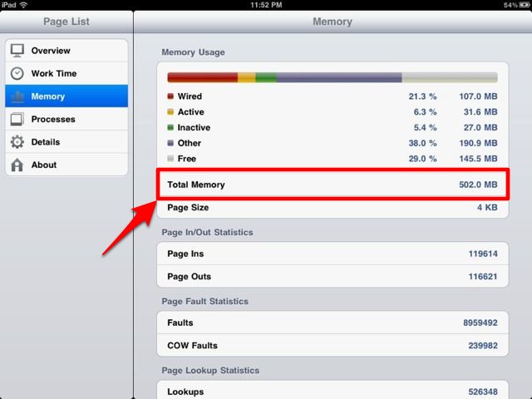Select the Total Memory row
This screenshot has width=532, height=399.
coord(332,185)
